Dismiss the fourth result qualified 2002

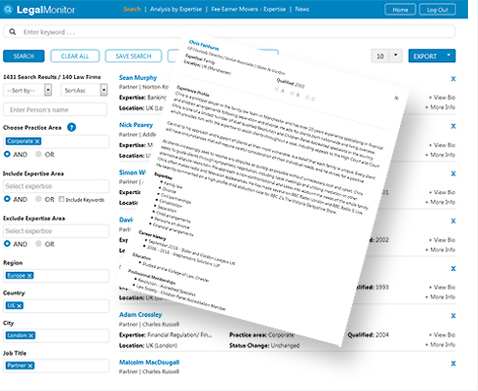pyautogui.click(x=453, y=221)
